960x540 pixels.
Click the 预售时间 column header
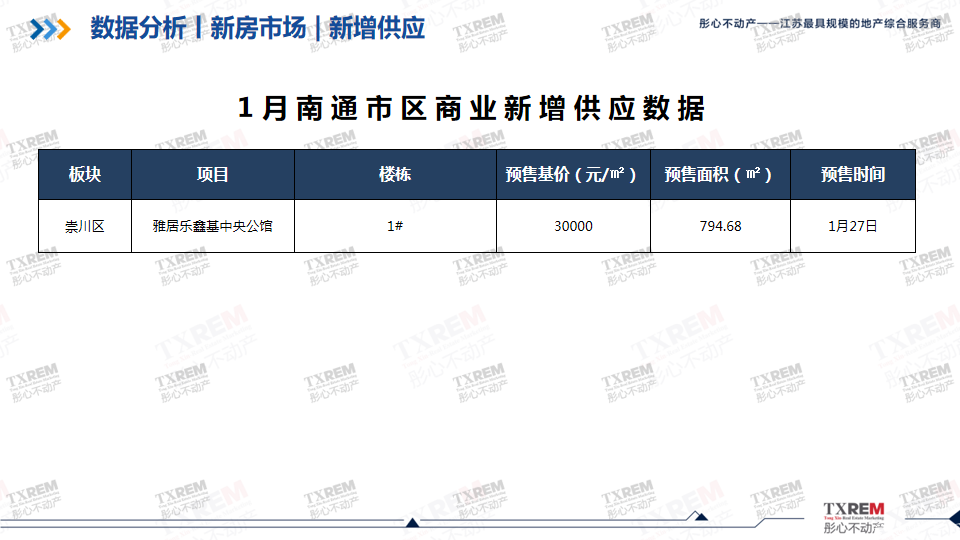tap(853, 174)
